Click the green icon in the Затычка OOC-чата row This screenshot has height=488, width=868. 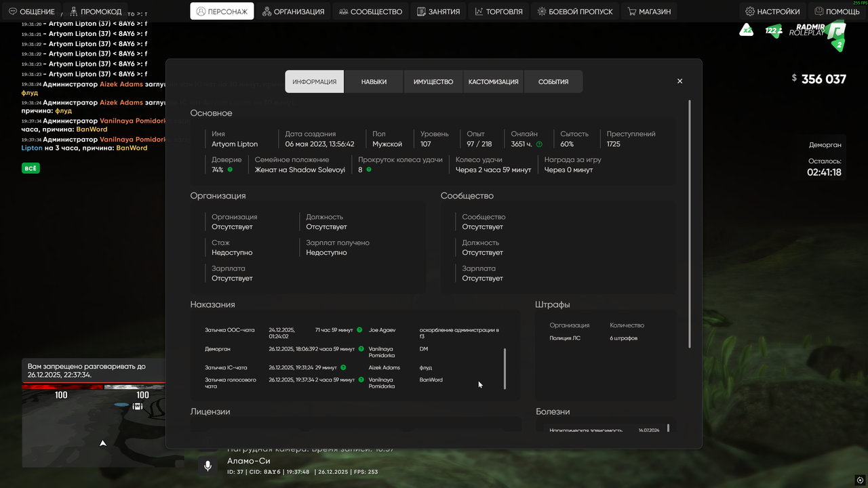(x=359, y=330)
